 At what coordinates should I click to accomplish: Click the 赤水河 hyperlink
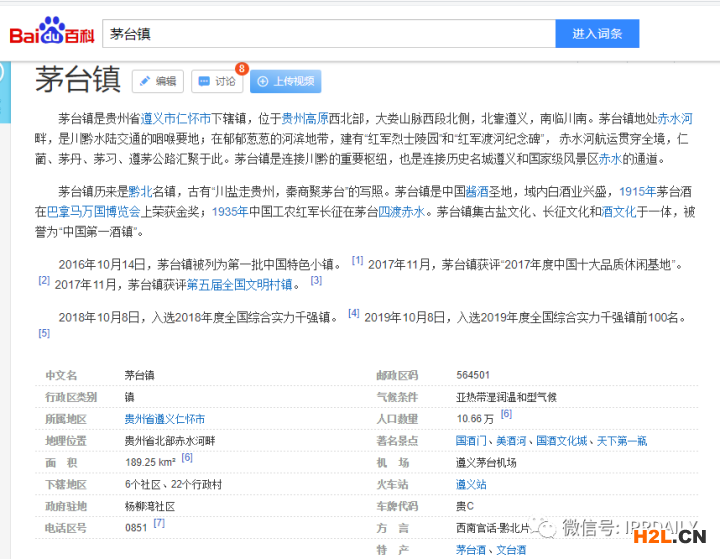coord(675,118)
